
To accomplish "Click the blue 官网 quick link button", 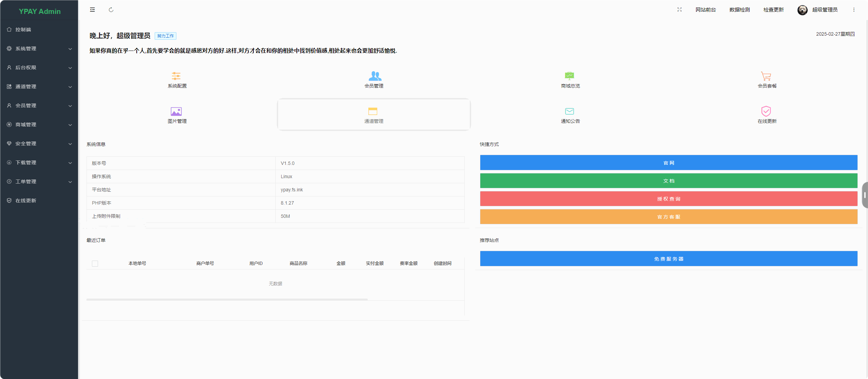I will coord(668,163).
